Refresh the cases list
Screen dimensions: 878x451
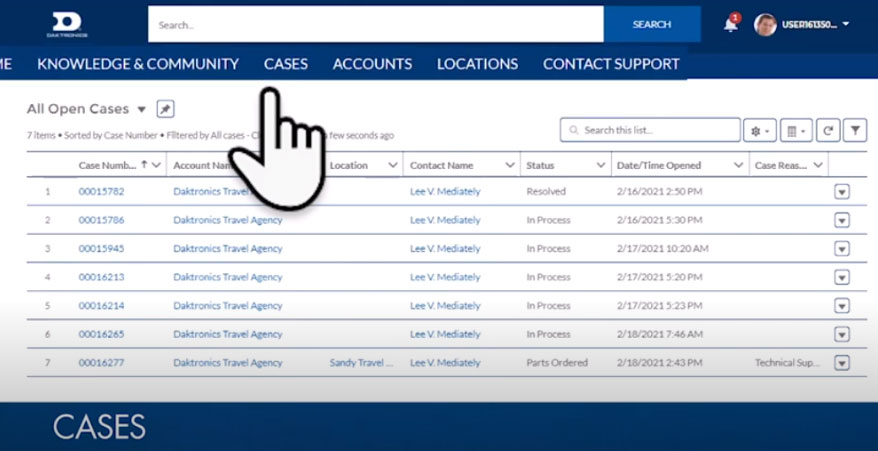828,131
